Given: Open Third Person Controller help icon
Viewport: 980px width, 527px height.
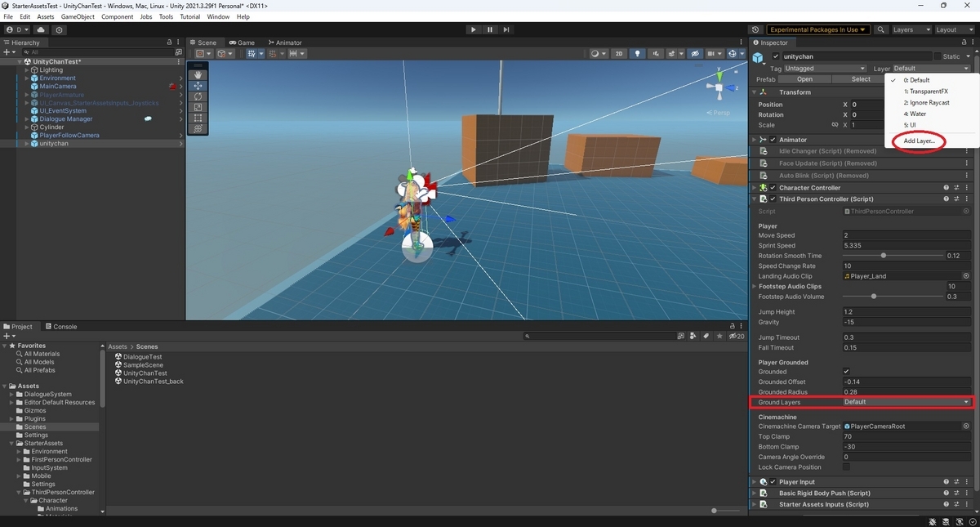Looking at the screenshot, I should (x=947, y=199).
